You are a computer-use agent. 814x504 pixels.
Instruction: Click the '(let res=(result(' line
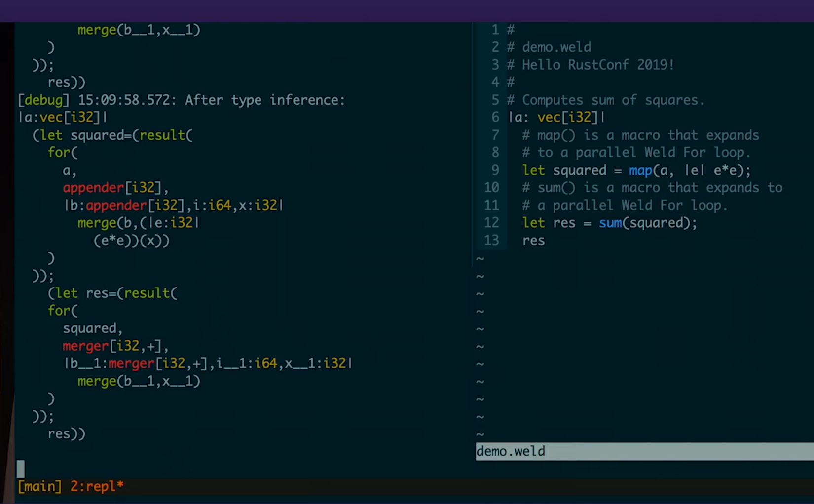[112, 293]
